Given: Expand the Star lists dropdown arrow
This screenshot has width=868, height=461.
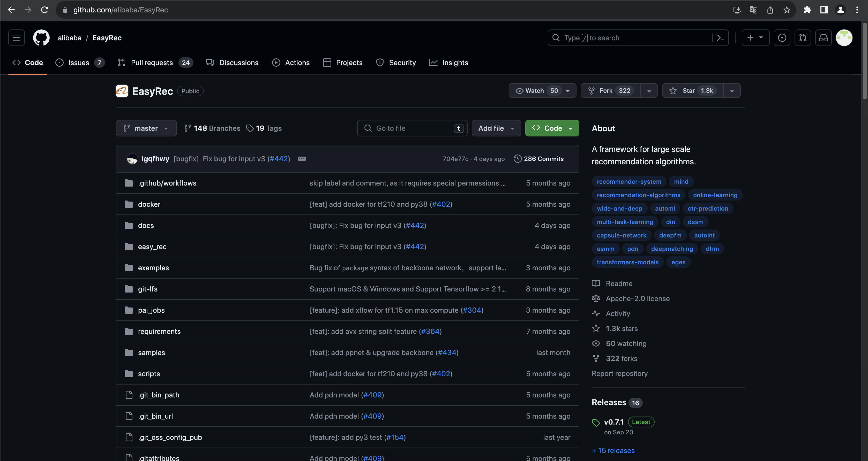Looking at the screenshot, I should click(x=732, y=91).
